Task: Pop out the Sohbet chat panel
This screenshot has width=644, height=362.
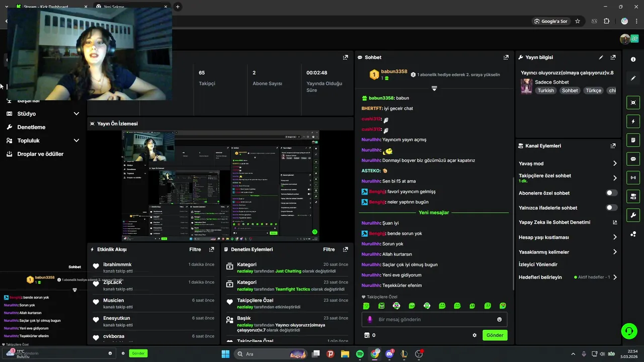Action: 506,57
